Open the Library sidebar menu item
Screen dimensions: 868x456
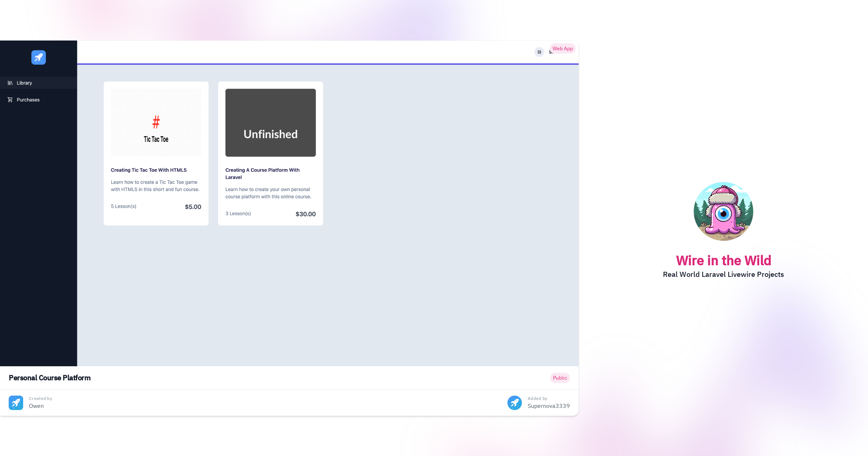tap(38, 83)
